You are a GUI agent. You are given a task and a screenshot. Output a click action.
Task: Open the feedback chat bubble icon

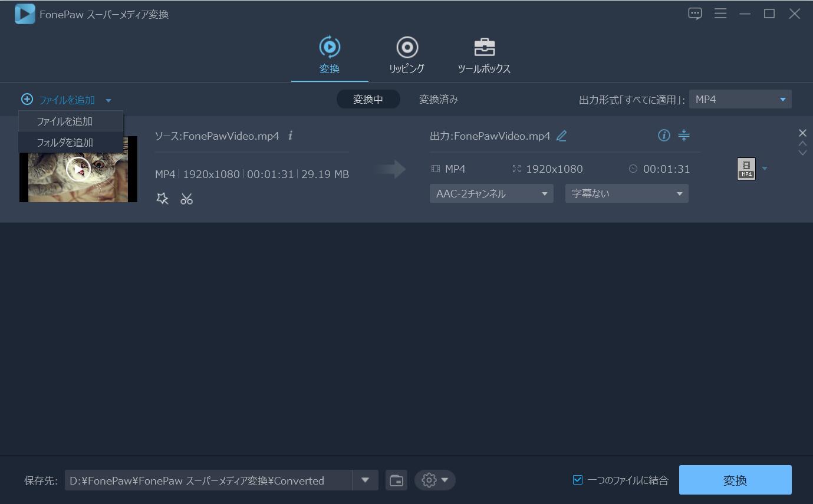[695, 14]
